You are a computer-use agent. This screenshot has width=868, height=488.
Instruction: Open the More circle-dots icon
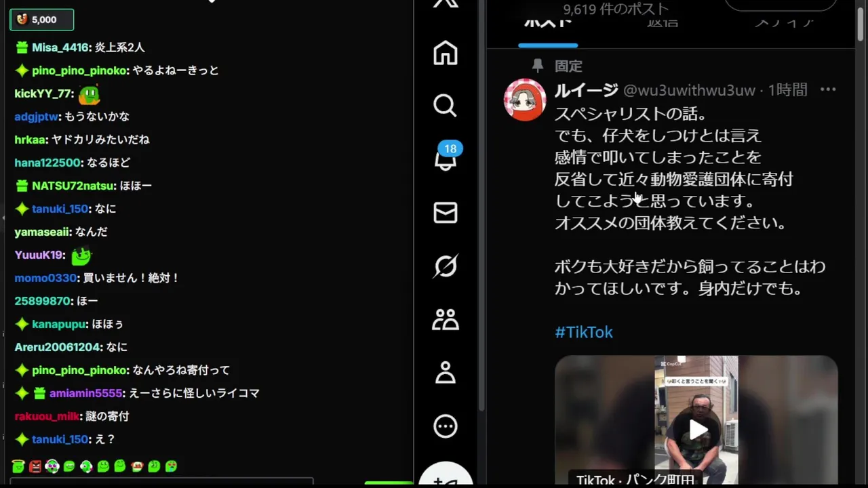tap(446, 426)
